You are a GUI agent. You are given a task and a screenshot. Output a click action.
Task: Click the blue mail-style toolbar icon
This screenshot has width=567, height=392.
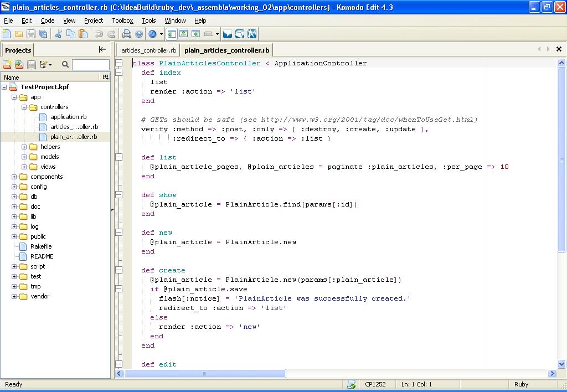pos(228,34)
